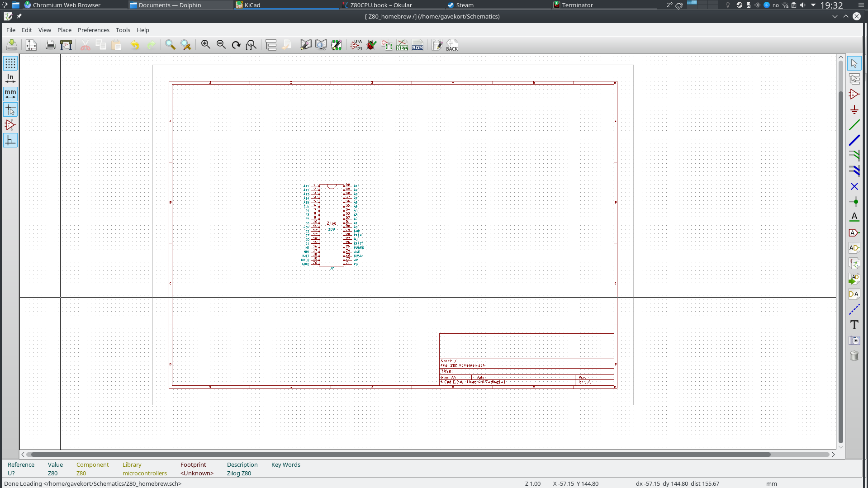Run electrical rules check ladybug
The height and width of the screenshot is (488, 868).
[372, 45]
